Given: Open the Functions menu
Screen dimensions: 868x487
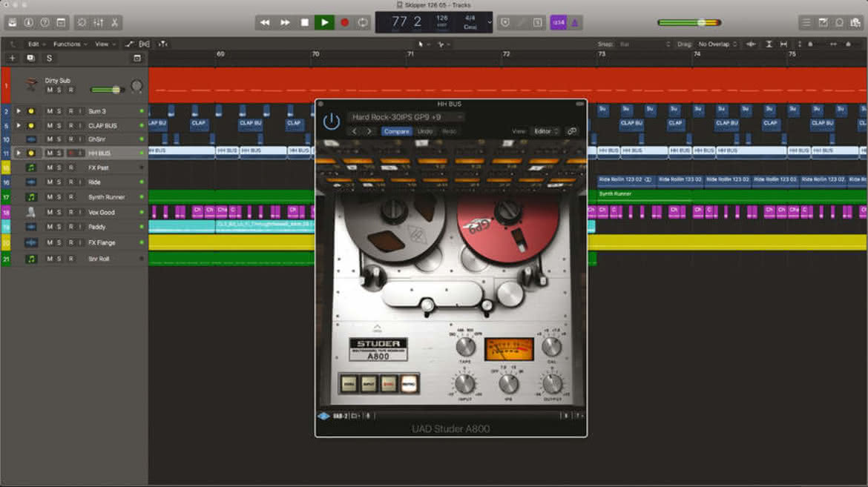Looking at the screenshot, I should tap(70, 44).
